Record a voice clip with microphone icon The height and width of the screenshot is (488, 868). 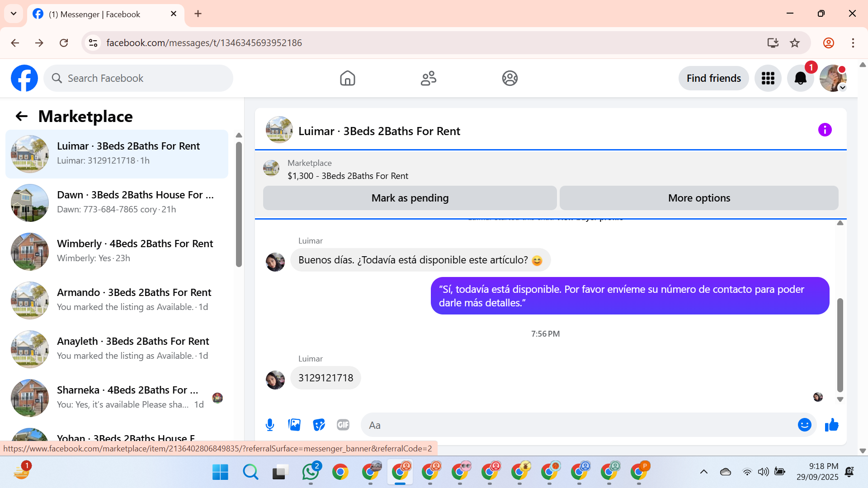270,425
